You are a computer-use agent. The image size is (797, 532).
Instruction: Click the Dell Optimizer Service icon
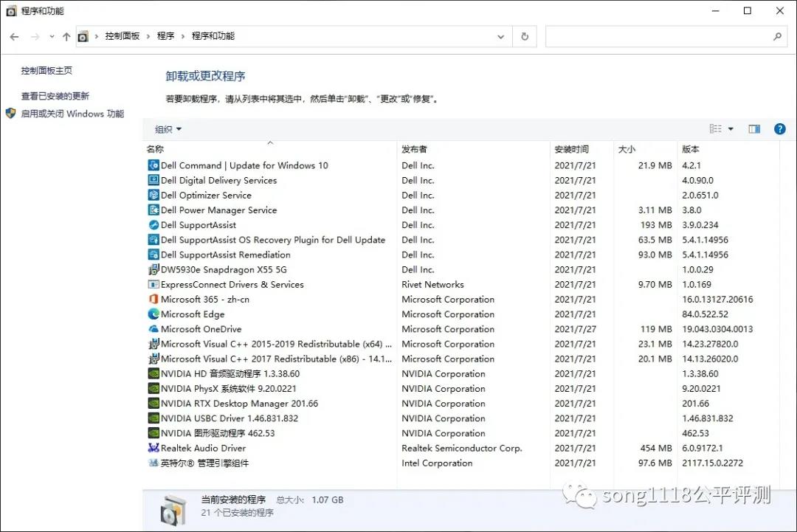153,195
